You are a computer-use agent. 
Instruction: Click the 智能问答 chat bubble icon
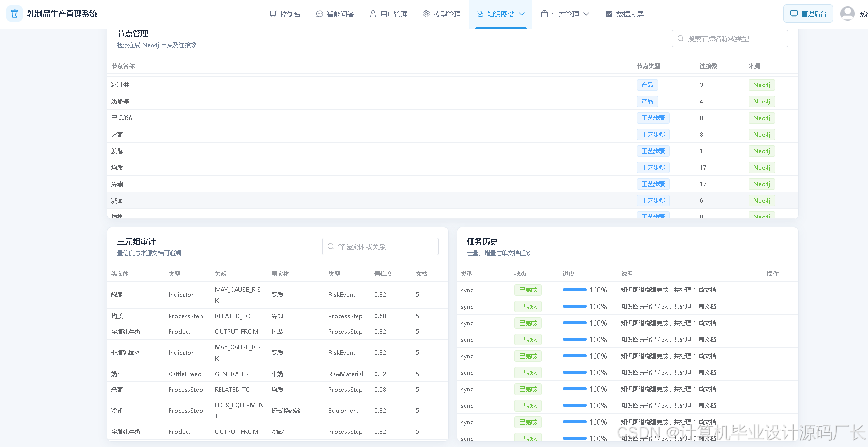pyautogui.click(x=320, y=14)
